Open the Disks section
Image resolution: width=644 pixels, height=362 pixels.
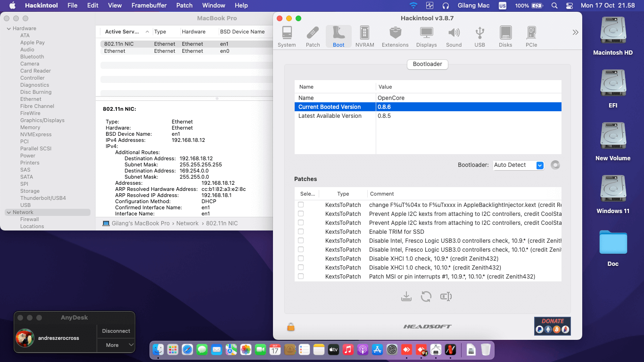click(505, 37)
